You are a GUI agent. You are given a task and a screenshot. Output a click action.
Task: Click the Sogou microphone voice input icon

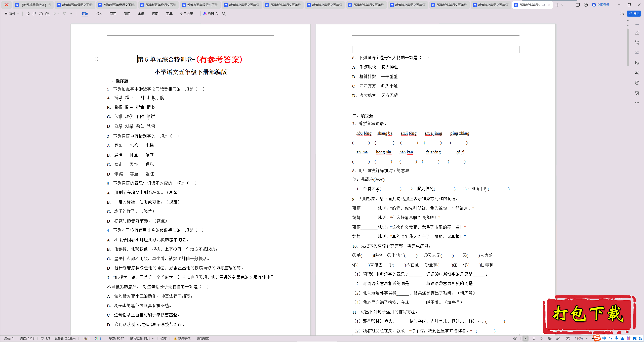click(616, 338)
